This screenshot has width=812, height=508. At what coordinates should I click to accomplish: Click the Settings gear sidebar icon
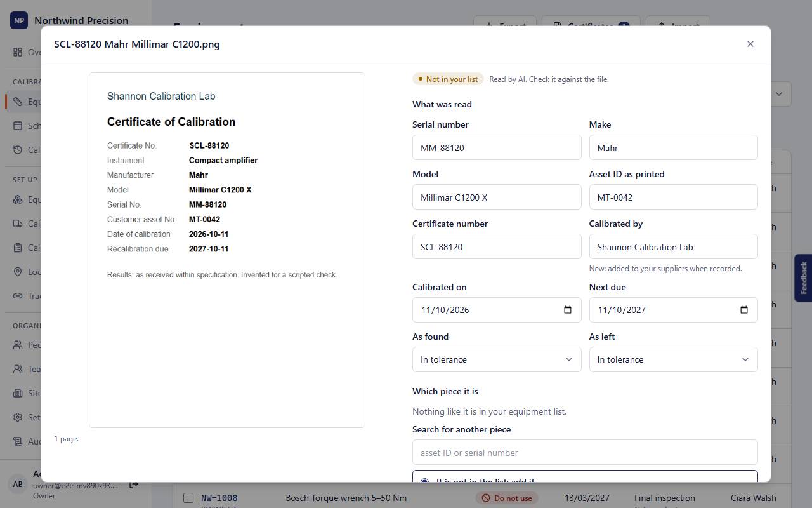tap(18, 417)
